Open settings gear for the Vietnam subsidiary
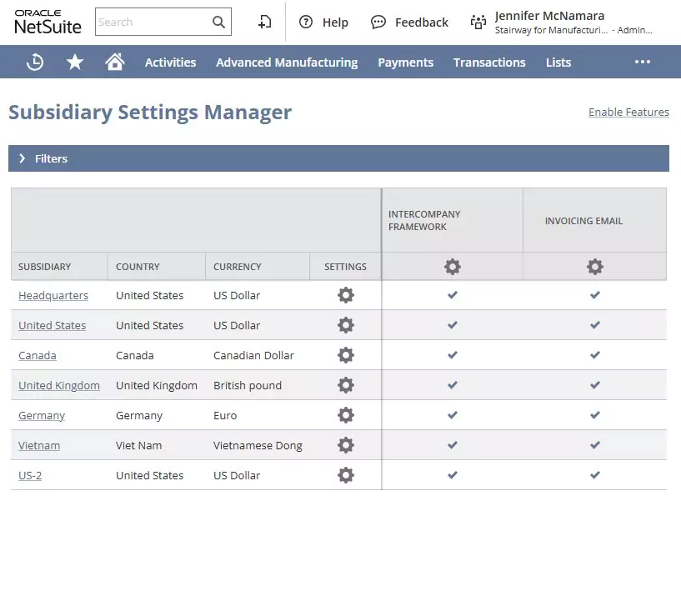681x616 pixels. (x=345, y=445)
